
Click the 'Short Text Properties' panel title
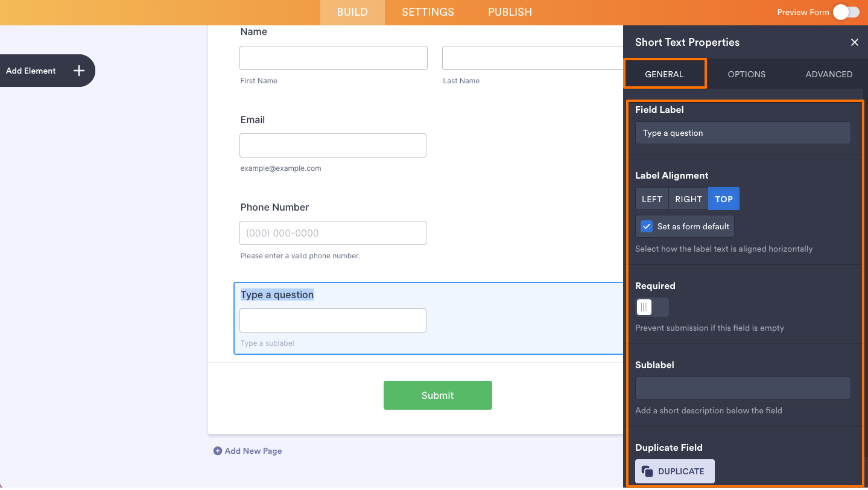click(x=687, y=42)
